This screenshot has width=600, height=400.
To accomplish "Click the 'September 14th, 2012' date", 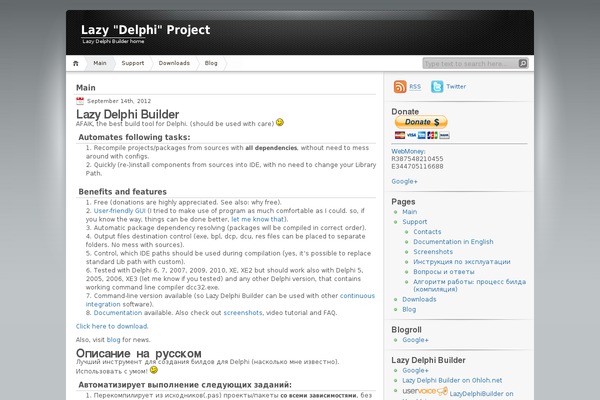I will [x=119, y=101].
